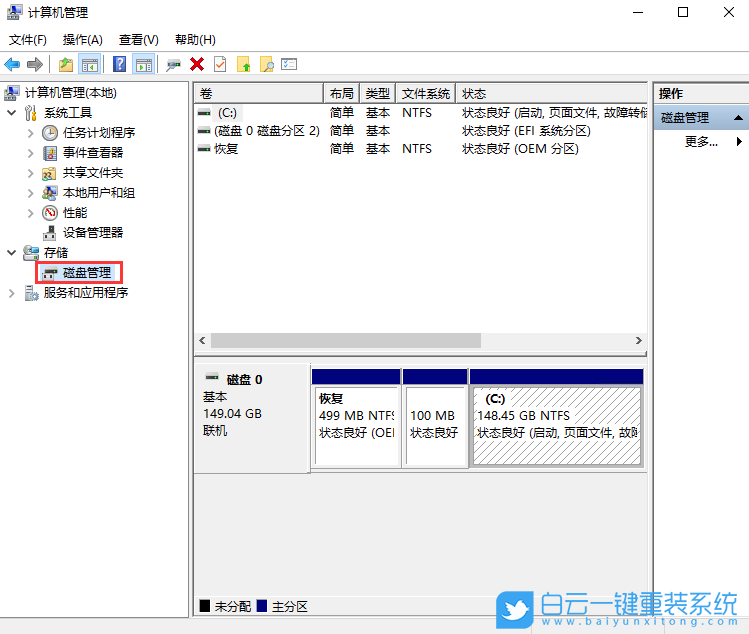Select 性能 in the tree
Screen dimensions: 749x634
75,213
